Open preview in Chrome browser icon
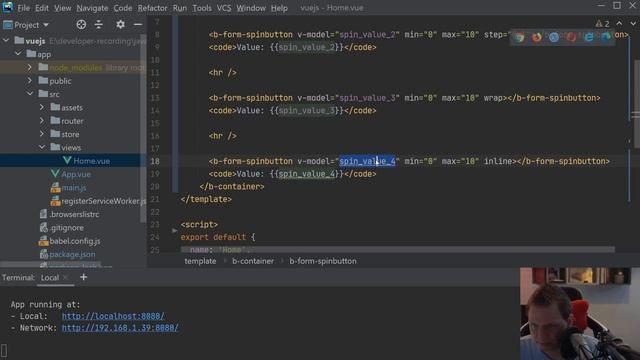 [519, 37]
